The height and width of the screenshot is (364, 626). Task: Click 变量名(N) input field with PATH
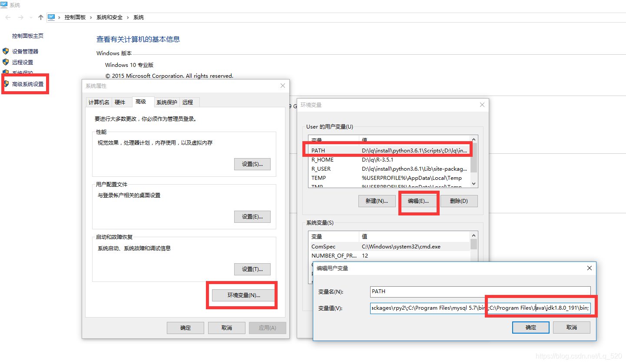[x=480, y=291]
